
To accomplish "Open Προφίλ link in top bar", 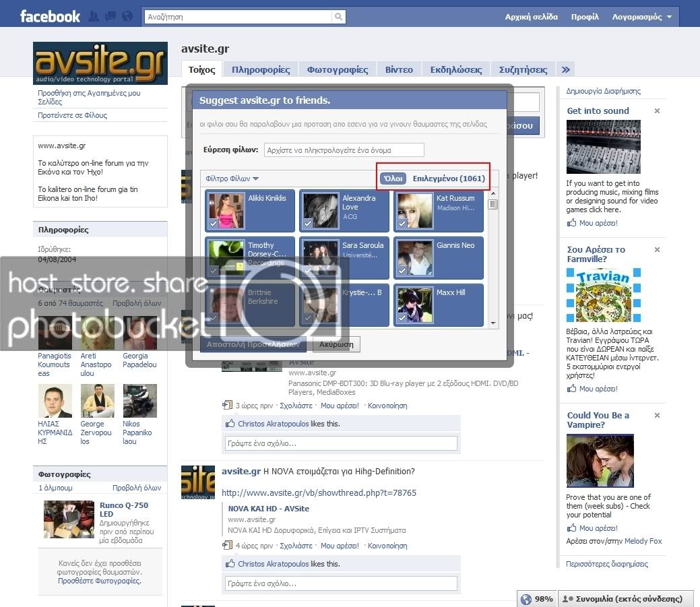I will point(585,17).
